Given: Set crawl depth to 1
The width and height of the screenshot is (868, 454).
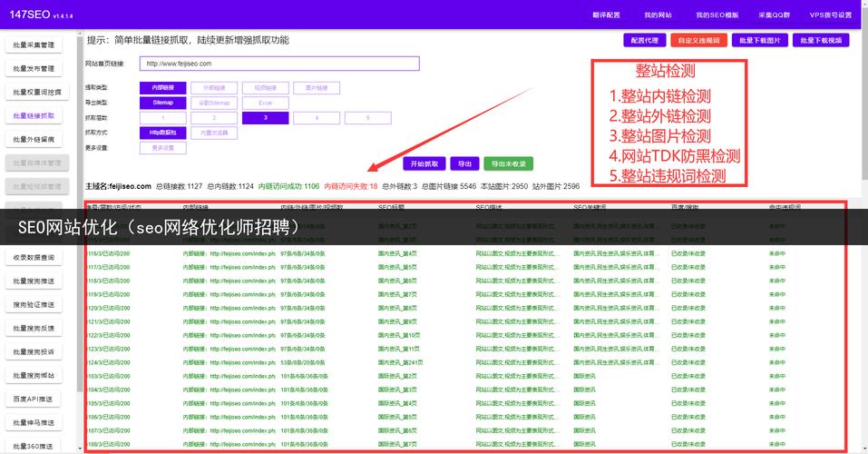Looking at the screenshot, I should click(x=162, y=117).
